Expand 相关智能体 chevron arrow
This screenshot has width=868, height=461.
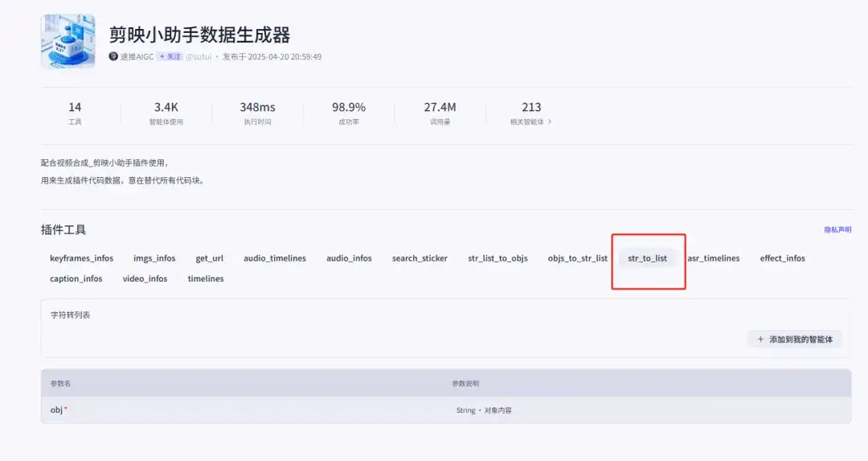[x=550, y=122]
